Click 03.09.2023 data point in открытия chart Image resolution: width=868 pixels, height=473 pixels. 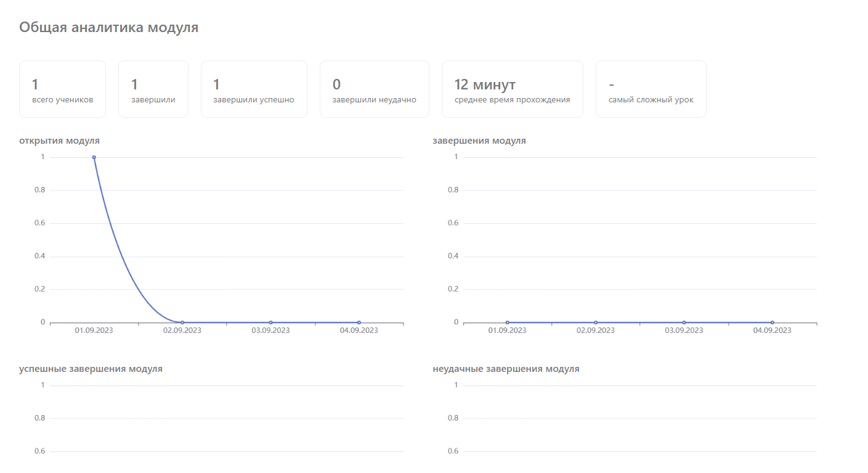pyautogui.click(x=271, y=323)
